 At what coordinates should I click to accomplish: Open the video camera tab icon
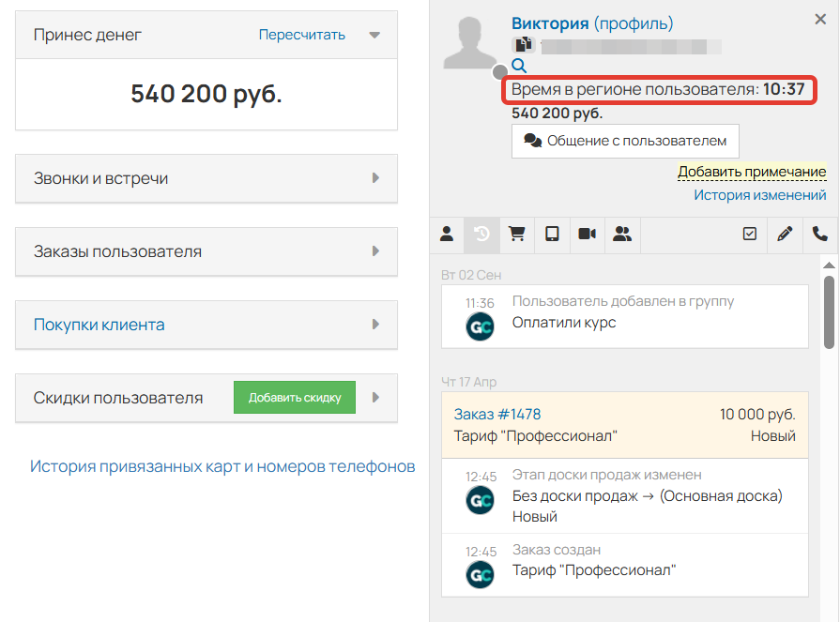click(587, 235)
